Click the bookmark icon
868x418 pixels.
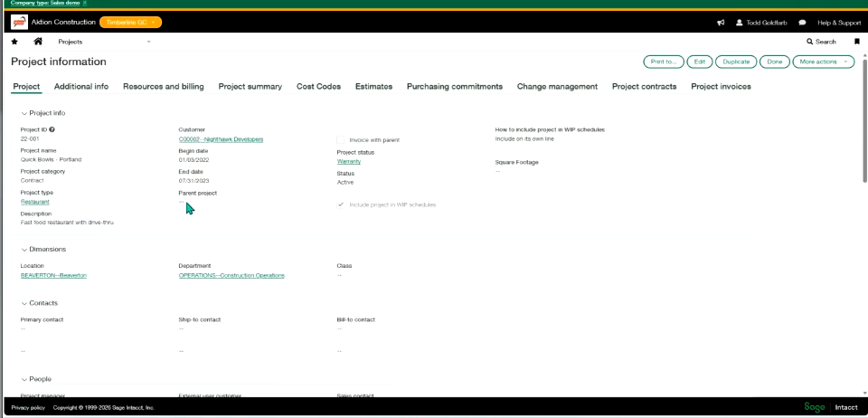(x=857, y=42)
